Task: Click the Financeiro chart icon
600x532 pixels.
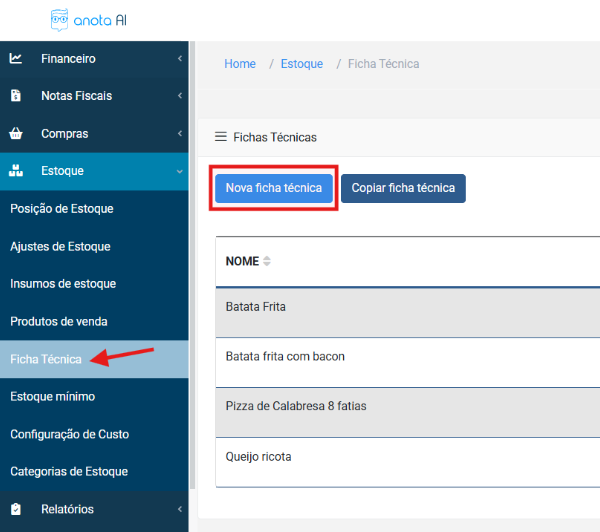Action: pyautogui.click(x=16, y=58)
